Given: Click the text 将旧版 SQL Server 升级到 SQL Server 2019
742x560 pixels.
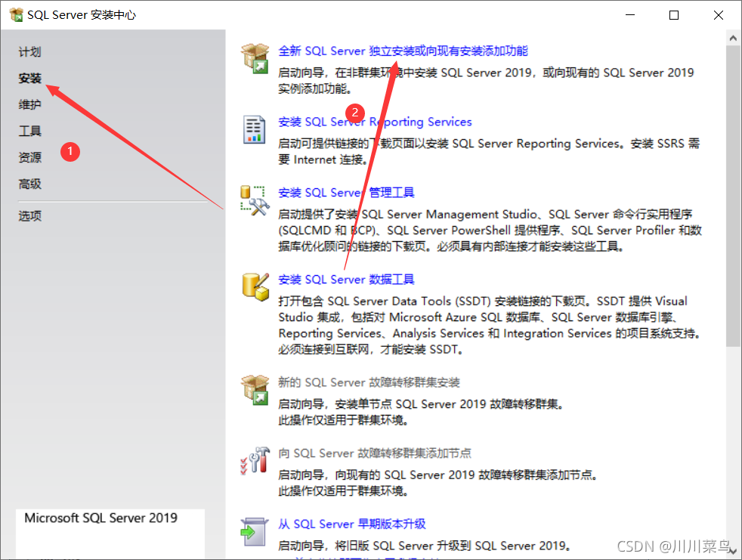Looking at the screenshot, I should tap(452, 546).
